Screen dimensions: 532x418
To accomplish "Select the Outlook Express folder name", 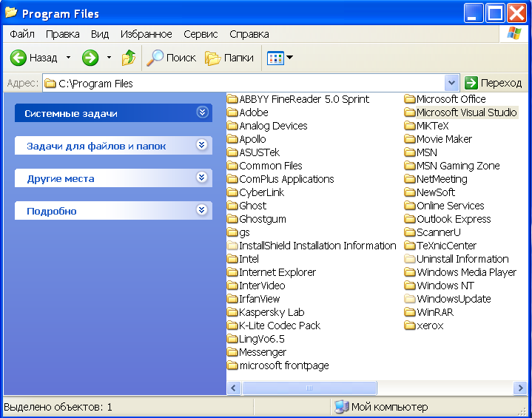I will click(454, 219).
